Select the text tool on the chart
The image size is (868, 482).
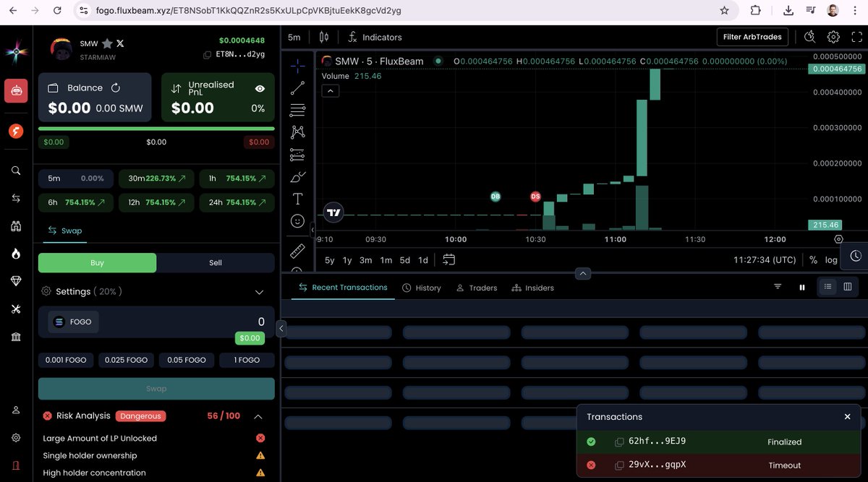click(x=297, y=199)
